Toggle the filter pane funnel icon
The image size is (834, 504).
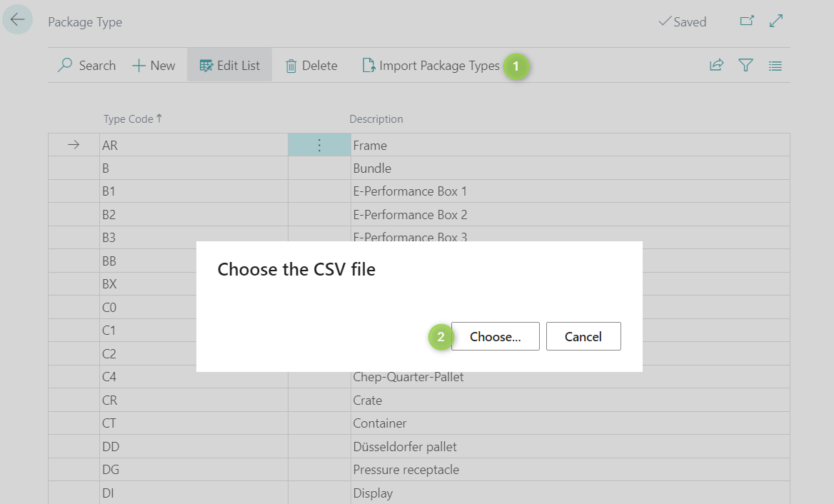[745, 66]
